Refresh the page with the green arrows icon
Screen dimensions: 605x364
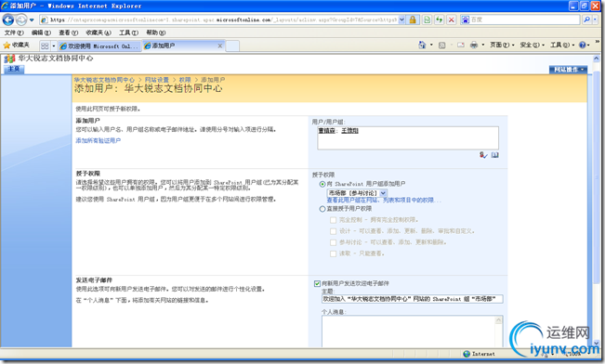point(439,19)
